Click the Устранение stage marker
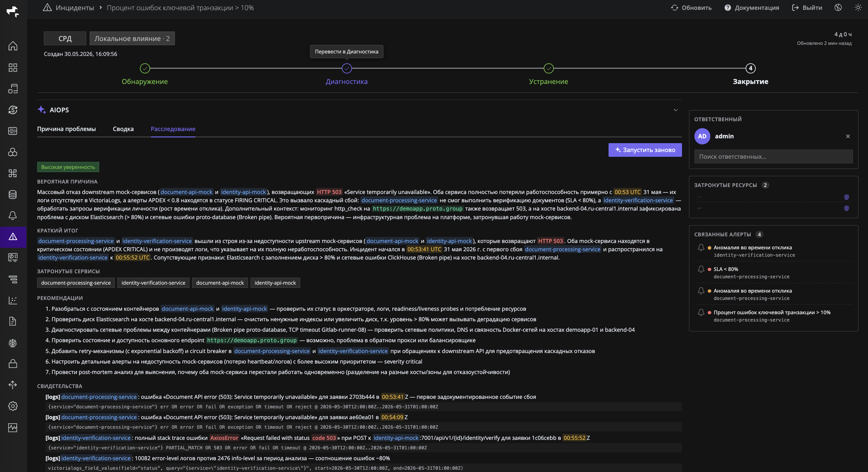 coord(548,68)
